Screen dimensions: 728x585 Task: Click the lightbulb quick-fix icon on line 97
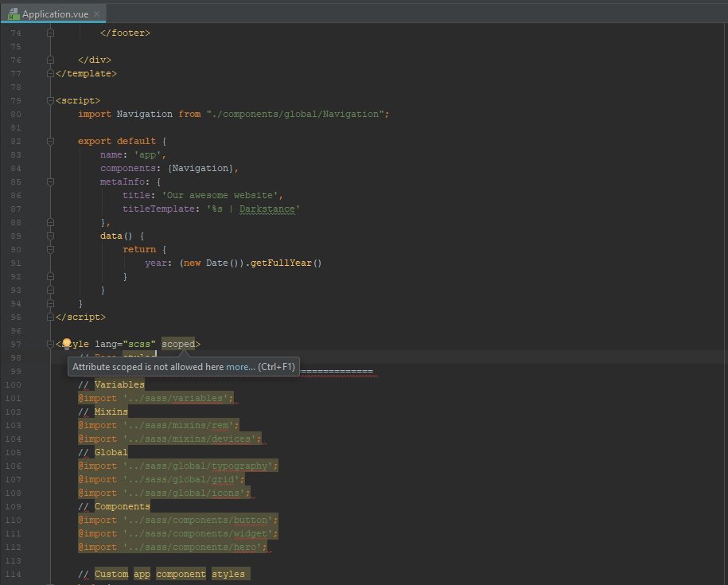(66, 344)
